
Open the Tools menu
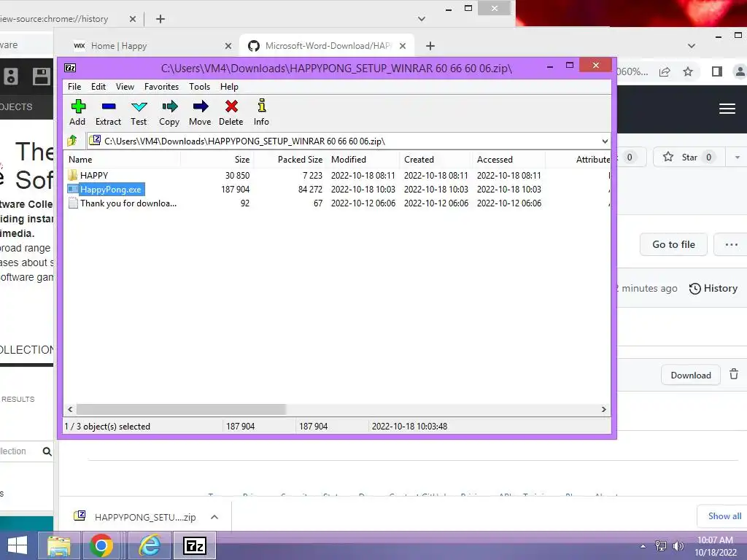[199, 87]
